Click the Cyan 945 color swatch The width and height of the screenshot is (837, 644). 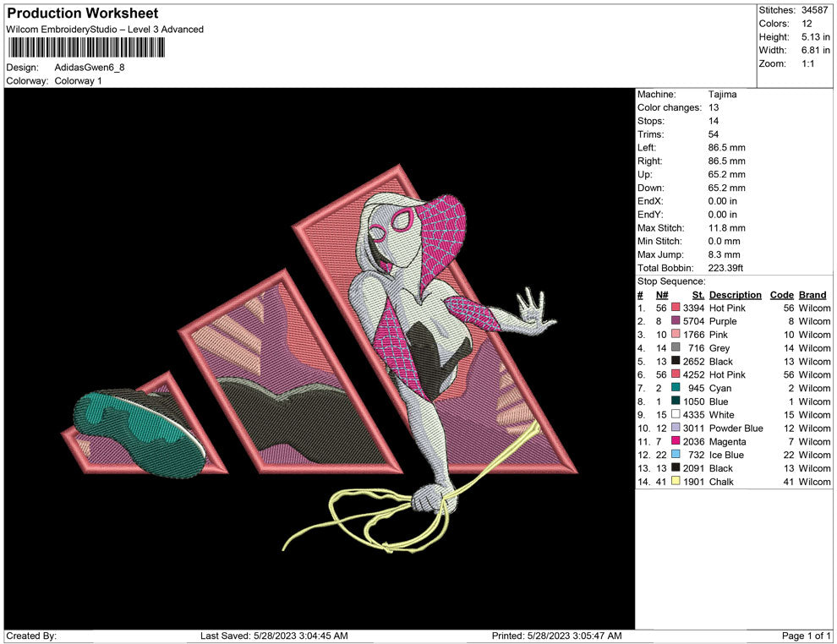(676, 387)
